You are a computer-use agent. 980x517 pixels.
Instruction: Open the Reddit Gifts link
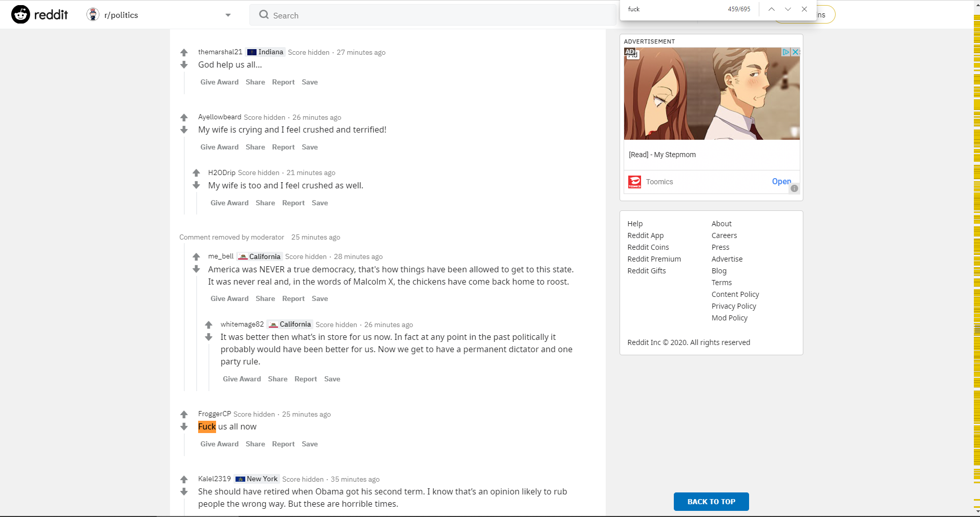tap(646, 271)
